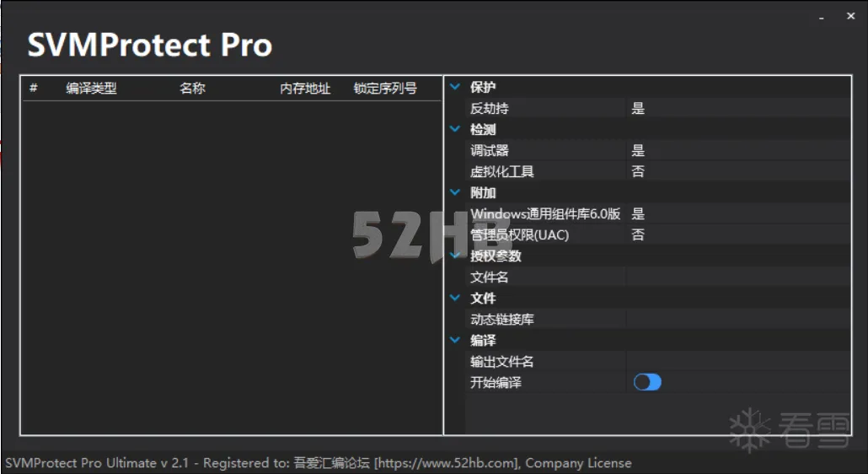Select the 反劫持 property label

(490, 109)
